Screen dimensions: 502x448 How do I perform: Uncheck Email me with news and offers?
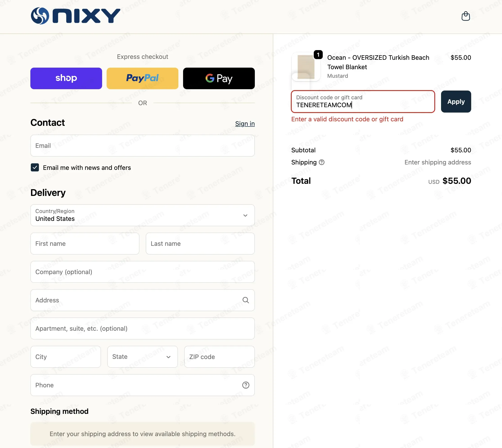pyautogui.click(x=35, y=167)
